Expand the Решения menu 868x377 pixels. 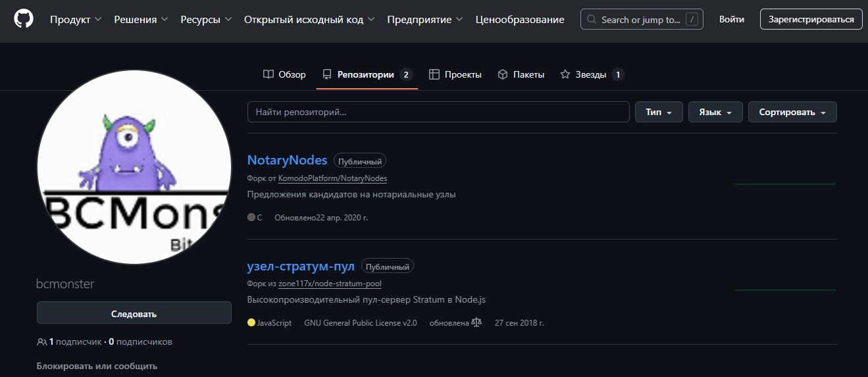point(141,20)
